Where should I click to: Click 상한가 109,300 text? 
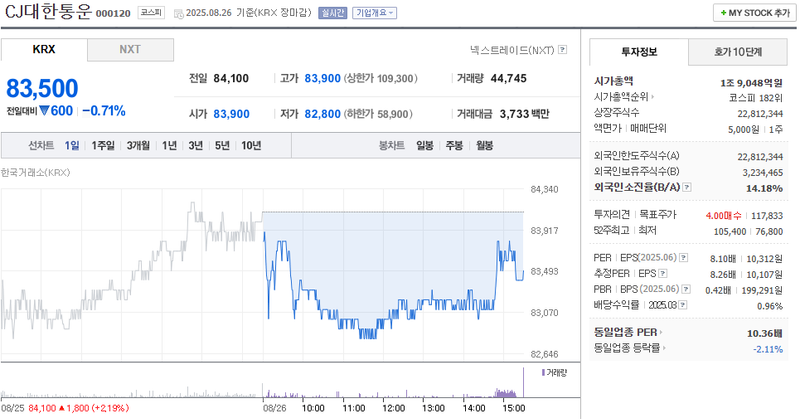[x=381, y=79]
